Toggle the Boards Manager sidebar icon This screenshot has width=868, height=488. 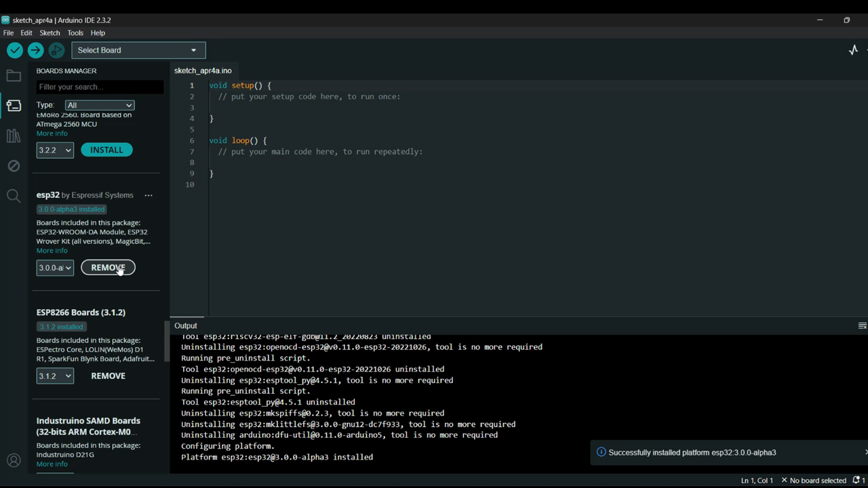14,106
